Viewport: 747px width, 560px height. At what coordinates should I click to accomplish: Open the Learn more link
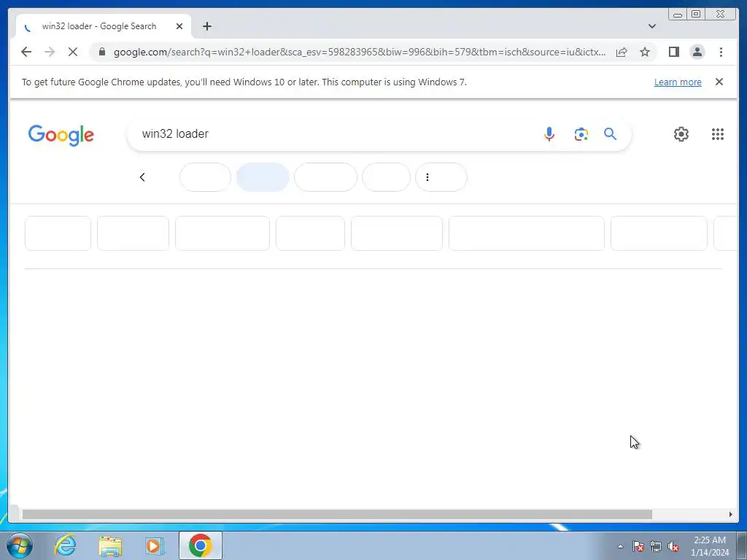(x=678, y=82)
